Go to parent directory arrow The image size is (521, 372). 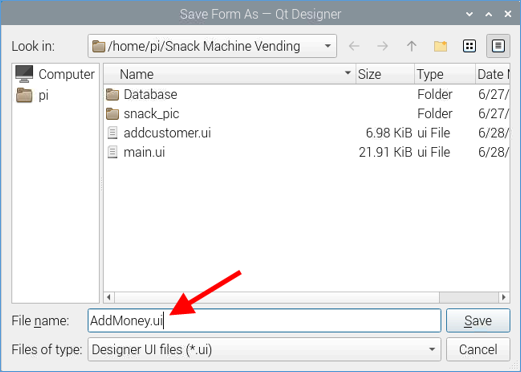click(x=411, y=46)
